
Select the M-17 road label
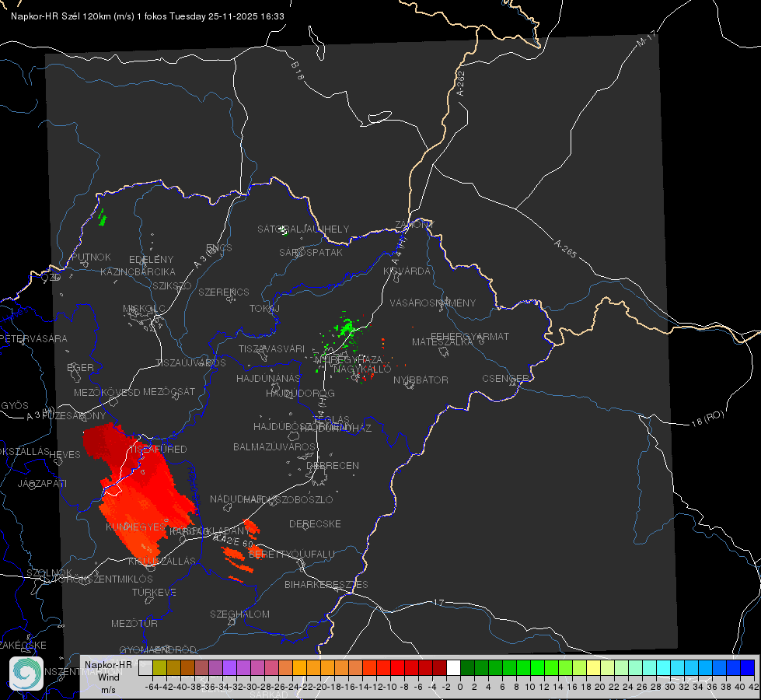(x=647, y=38)
